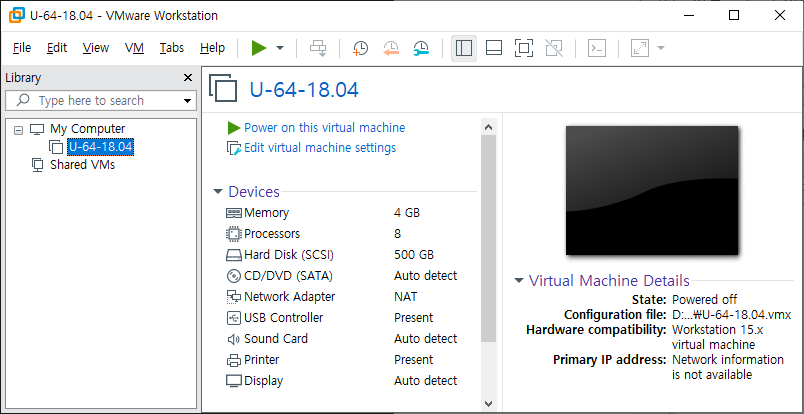Click Send Ctrl+Alt+Del toolbar icon
The width and height of the screenshot is (804, 414).
click(318, 48)
